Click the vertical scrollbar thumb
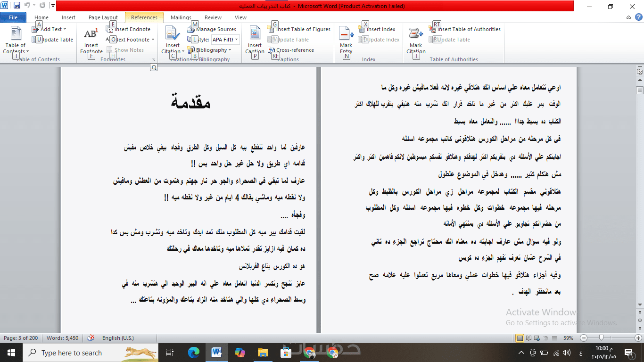 640,90
